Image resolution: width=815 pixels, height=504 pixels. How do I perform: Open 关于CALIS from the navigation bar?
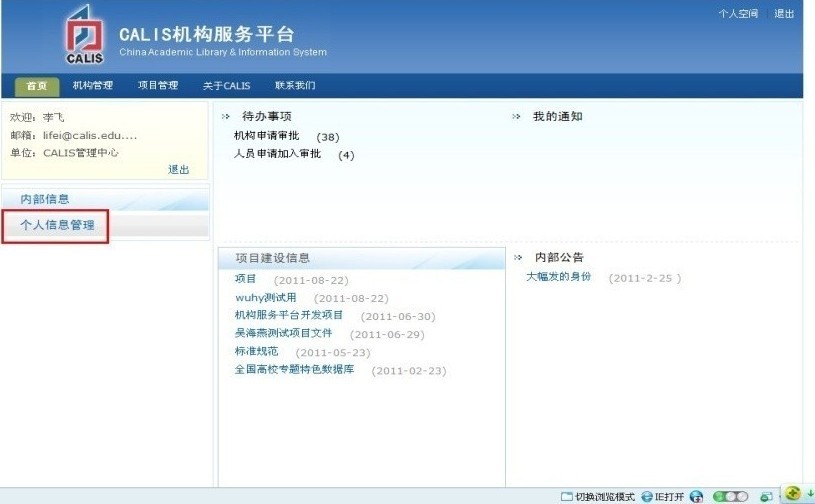click(227, 86)
